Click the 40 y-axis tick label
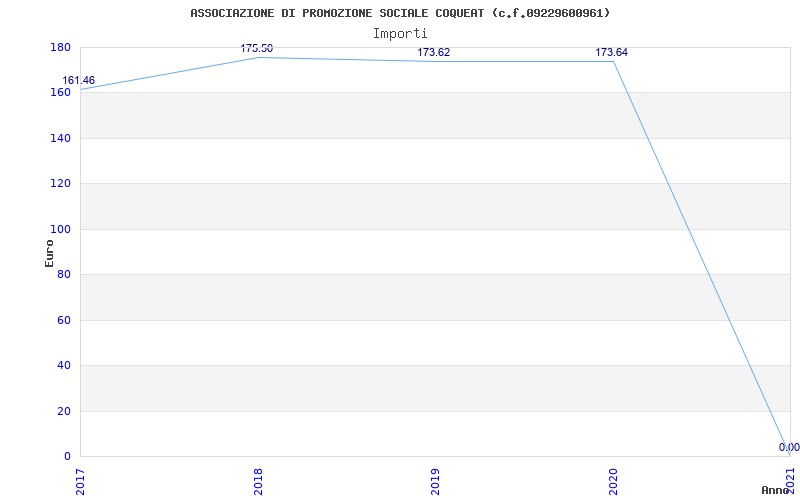This screenshot has height=500, width=800. click(64, 365)
